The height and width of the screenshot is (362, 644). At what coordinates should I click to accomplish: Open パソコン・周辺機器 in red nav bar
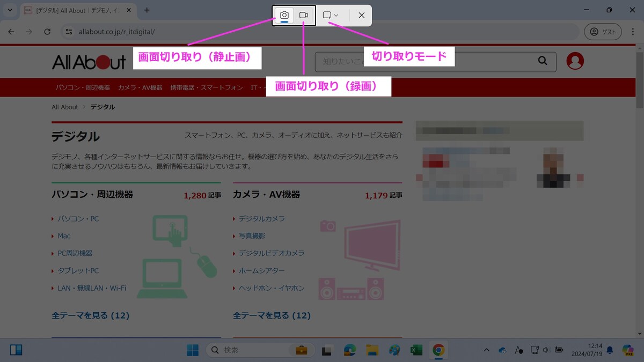83,87
